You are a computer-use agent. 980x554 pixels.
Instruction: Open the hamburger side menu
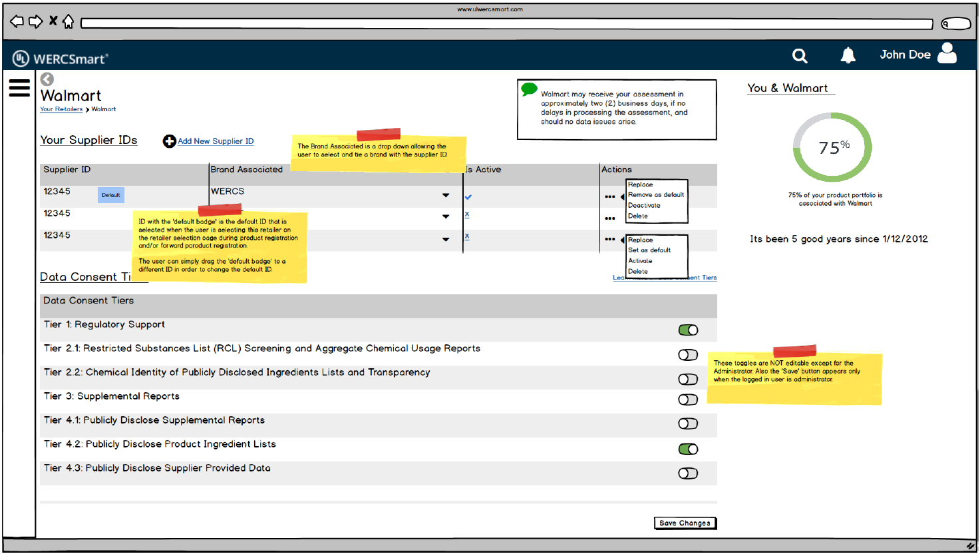click(19, 88)
